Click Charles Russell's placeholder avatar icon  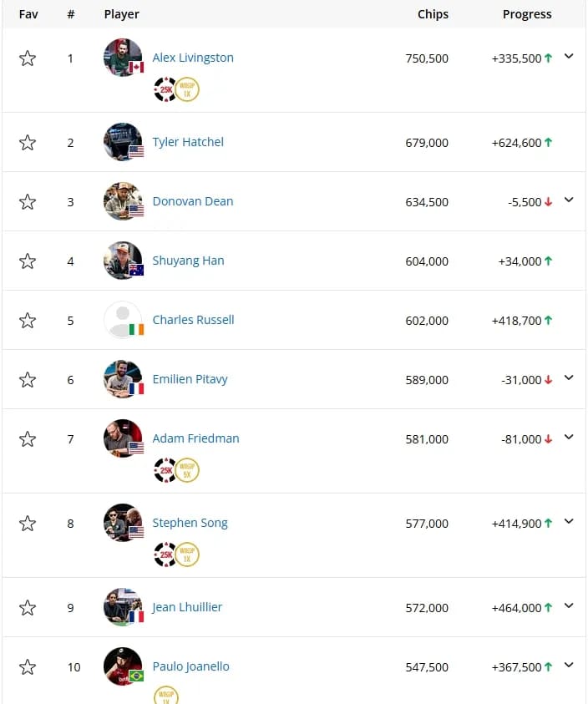[122, 320]
